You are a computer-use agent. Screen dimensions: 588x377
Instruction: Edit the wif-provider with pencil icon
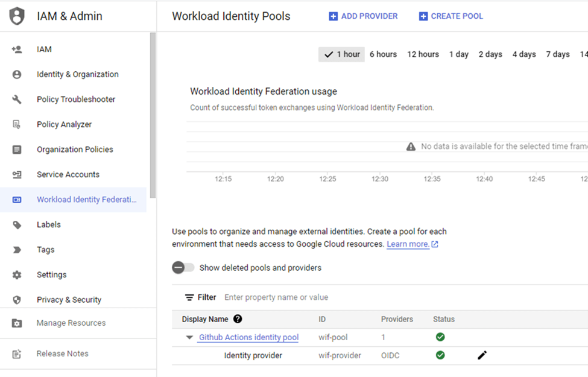click(482, 355)
